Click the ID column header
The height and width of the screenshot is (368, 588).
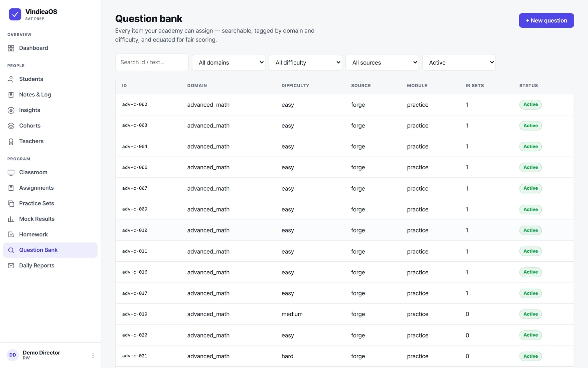[124, 86]
